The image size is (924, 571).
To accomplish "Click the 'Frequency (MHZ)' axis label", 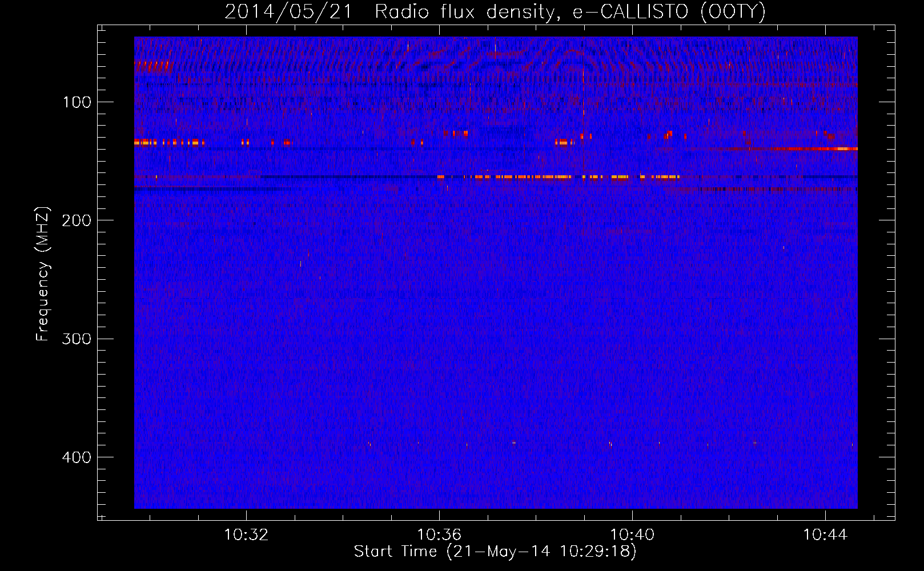I will tap(43, 274).
